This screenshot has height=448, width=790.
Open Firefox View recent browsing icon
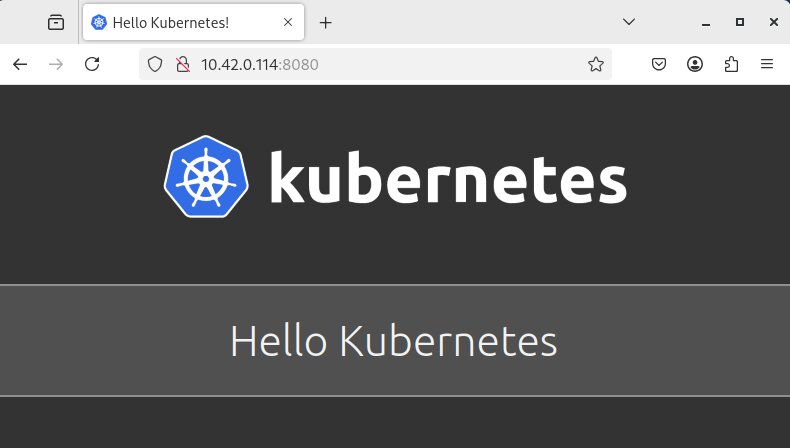[x=56, y=22]
